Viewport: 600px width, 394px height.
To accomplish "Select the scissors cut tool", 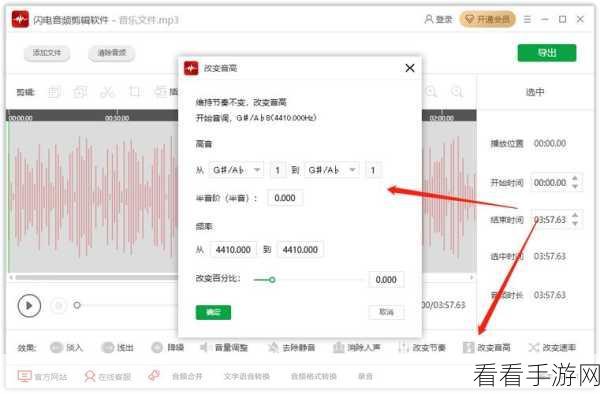I will (x=108, y=92).
